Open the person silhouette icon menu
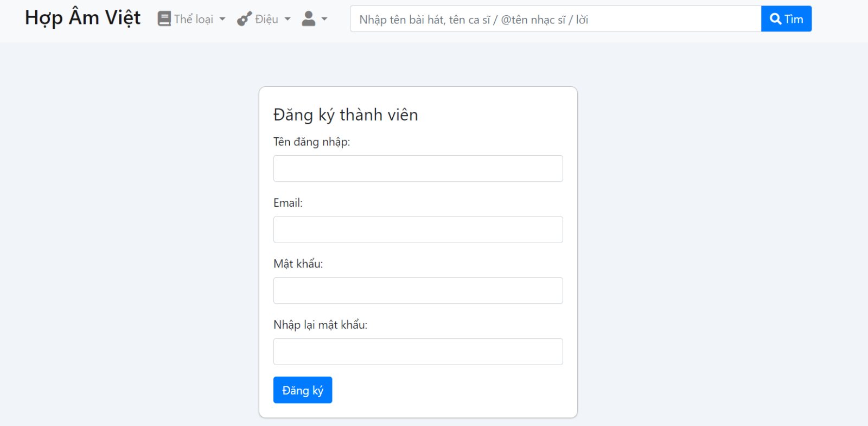Screen dimensions: 868x426 click(x=308, y=18)
